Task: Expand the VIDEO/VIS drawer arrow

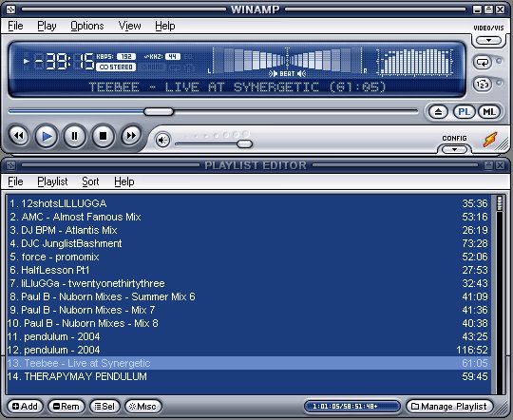Action: (x=489, y=40)
